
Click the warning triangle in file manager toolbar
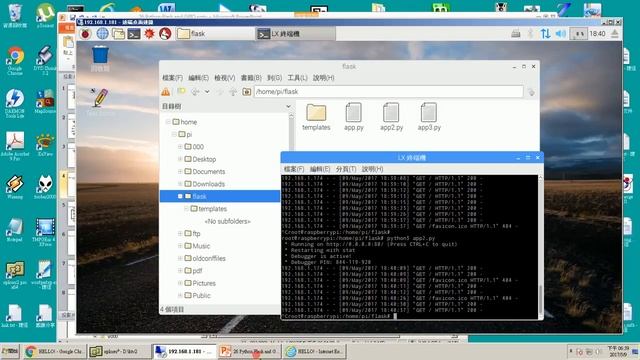click(x=166, y=92)
